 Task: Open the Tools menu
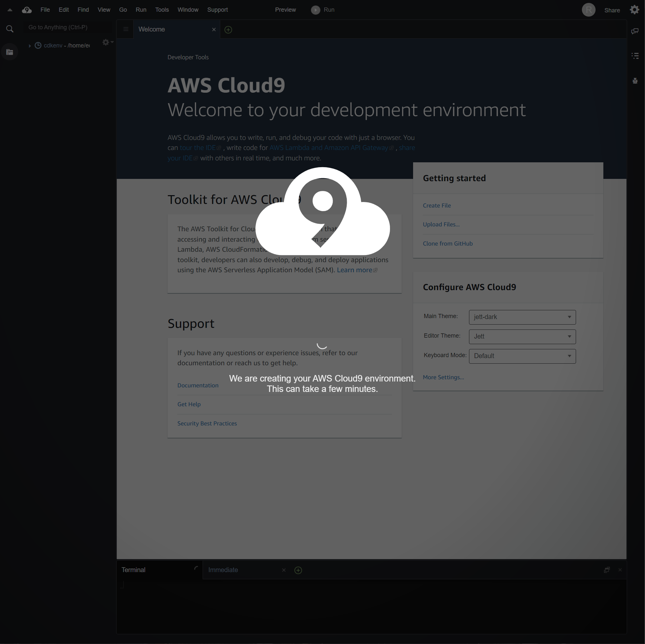pos(162,10)
